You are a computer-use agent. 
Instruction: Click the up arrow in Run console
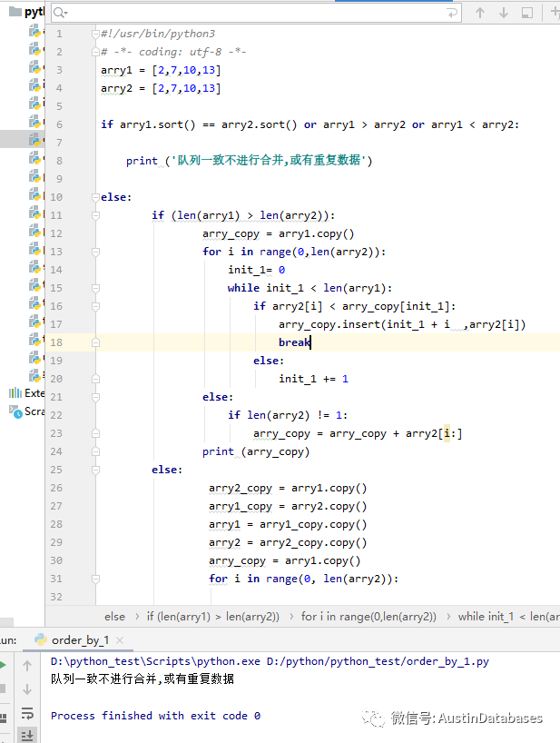tap(27, 666)
